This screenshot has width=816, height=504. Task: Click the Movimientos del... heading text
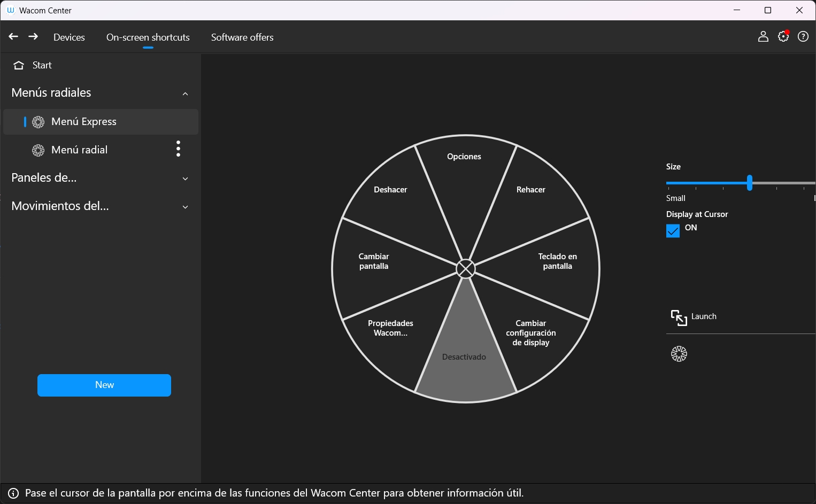point(60,206)
